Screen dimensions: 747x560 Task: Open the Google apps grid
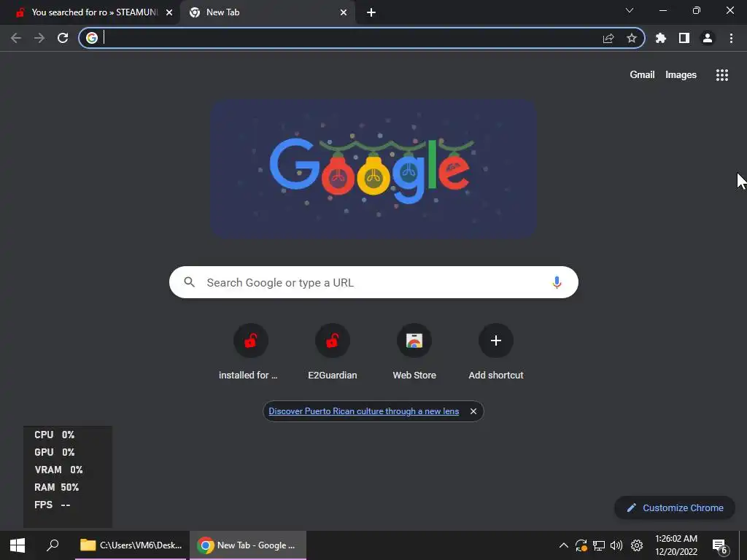pos(722,75)
